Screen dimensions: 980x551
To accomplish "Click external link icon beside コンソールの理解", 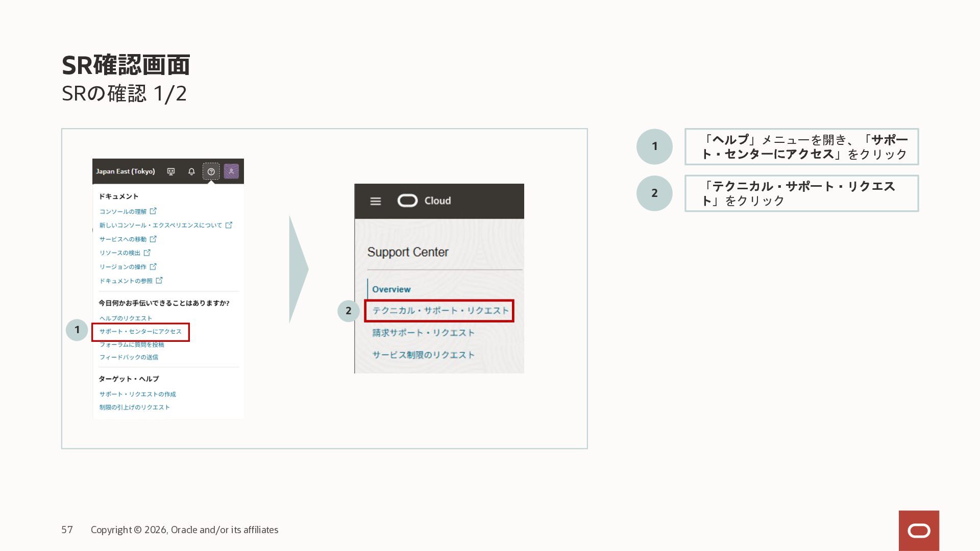I will [153, 211].
